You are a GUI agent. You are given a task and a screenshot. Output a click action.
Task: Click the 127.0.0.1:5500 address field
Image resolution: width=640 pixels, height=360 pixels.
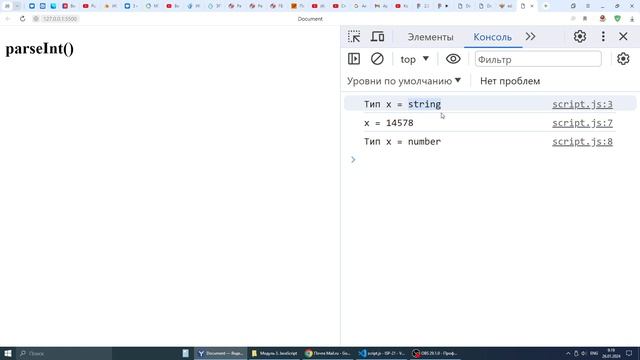pyautogui.click(x=60, y=19)
